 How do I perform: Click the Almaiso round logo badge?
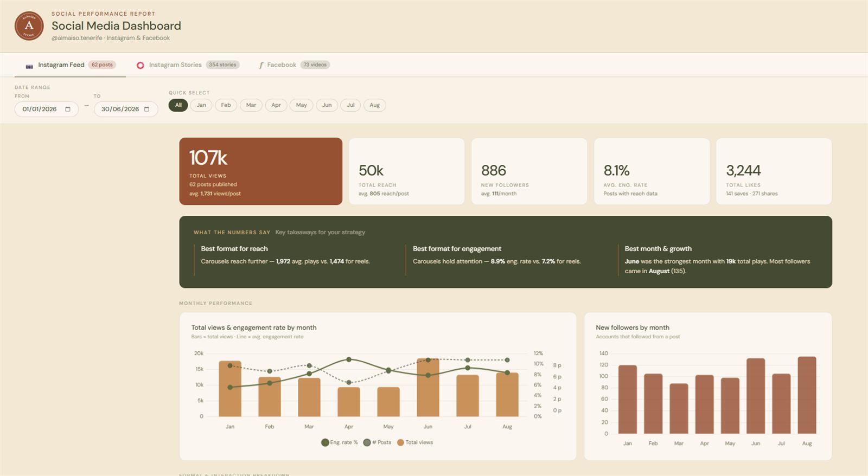pyautogui.click(x=29, y=26)
